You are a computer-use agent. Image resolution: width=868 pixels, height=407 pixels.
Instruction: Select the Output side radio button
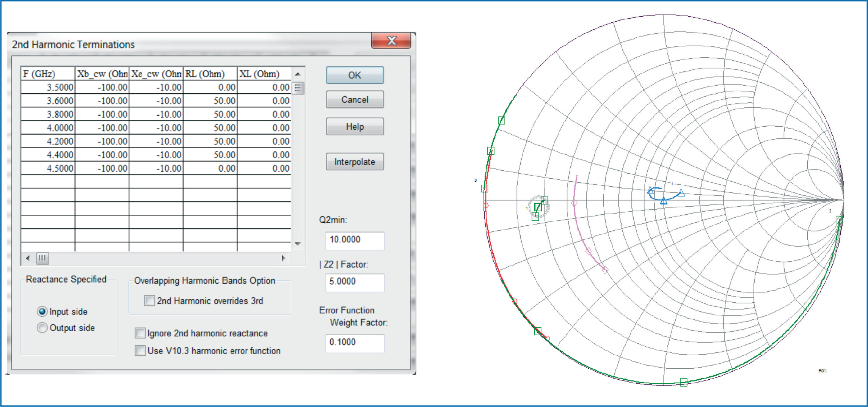(42, 328)
